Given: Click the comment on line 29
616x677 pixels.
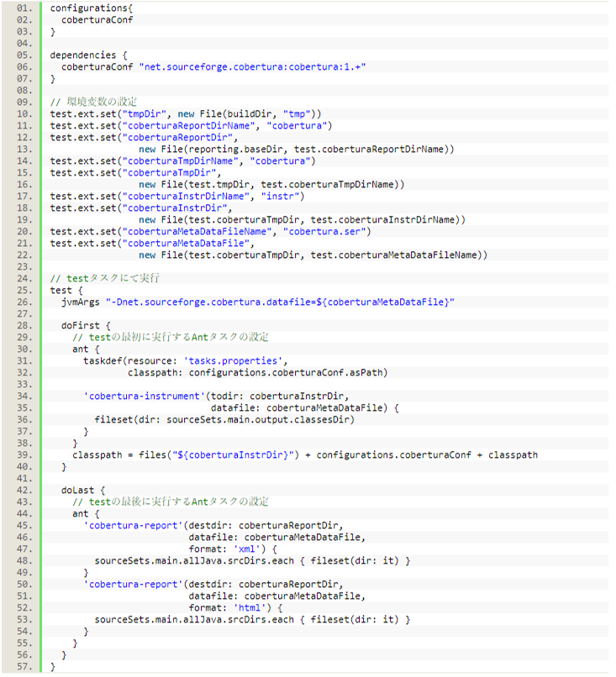Looking at the screenshot, I should [x=171, y=337].
